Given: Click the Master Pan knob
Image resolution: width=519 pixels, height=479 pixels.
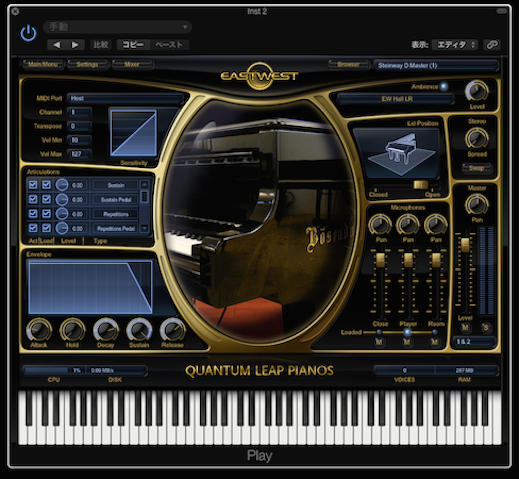Looking at the screenshot, I should [477, 204].
